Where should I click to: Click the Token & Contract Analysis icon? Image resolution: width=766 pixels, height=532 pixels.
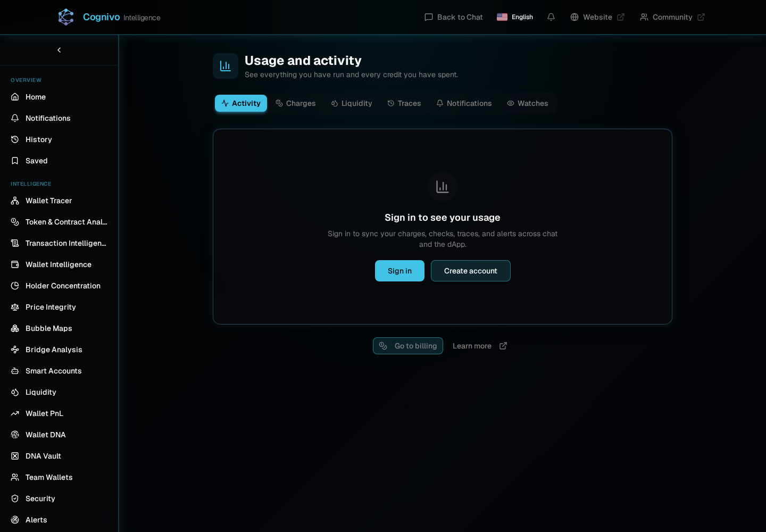click(15, 222)
